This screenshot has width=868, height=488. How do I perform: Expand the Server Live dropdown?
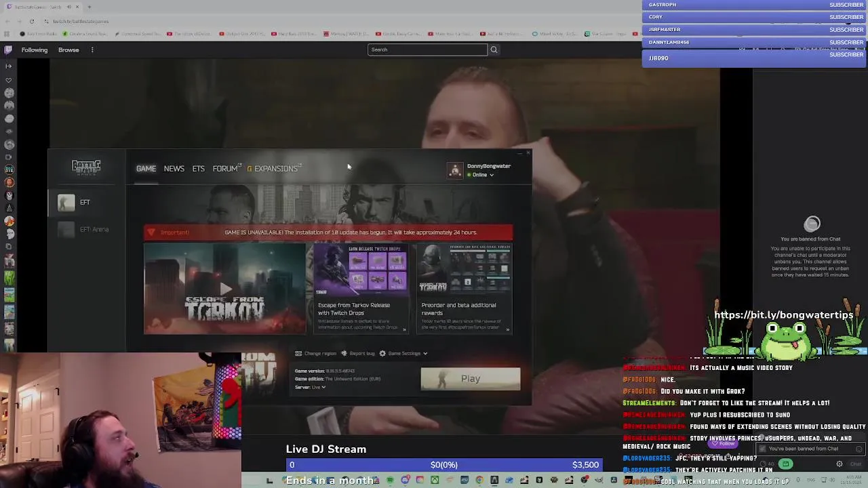(x=310, y=387)
